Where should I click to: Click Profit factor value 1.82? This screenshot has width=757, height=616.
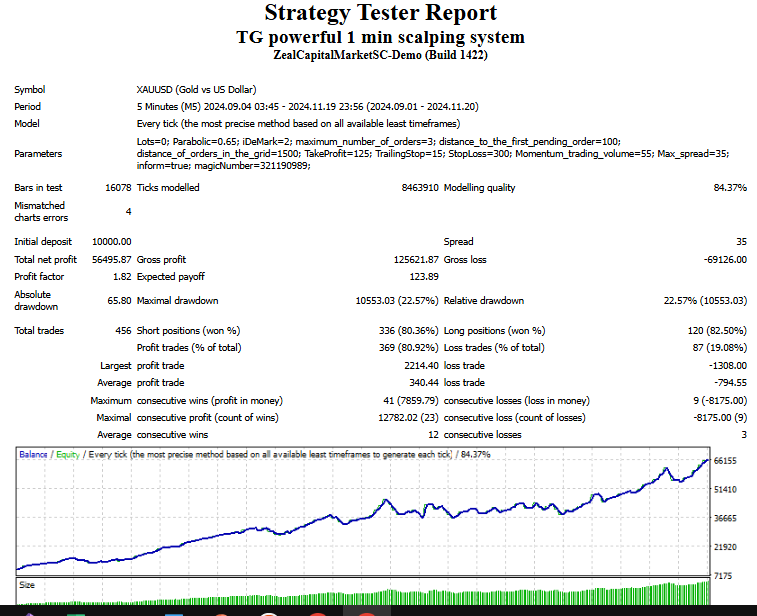tap(122, 277)
